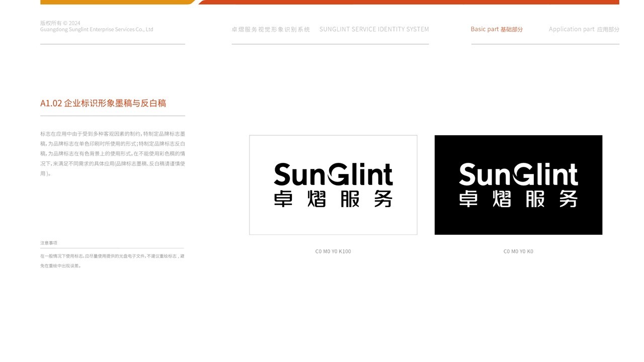Click the divider line under Basic part
This screenshot has width=644, height=362.
545,45
